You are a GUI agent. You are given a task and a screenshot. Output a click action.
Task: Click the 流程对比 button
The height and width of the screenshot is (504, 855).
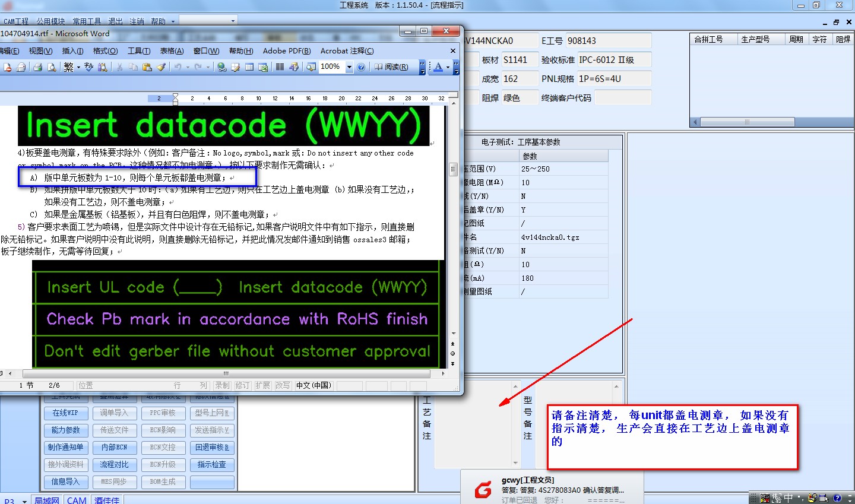point(114,464)
